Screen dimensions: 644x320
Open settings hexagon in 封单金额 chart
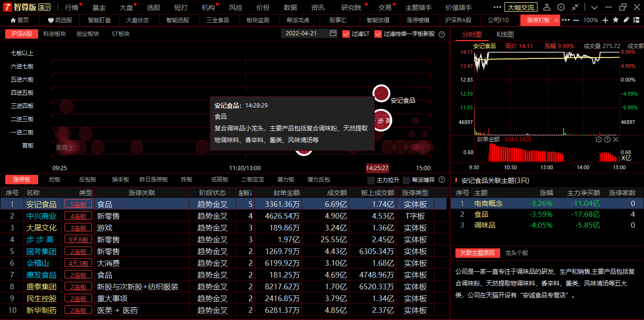coord(599,139)
